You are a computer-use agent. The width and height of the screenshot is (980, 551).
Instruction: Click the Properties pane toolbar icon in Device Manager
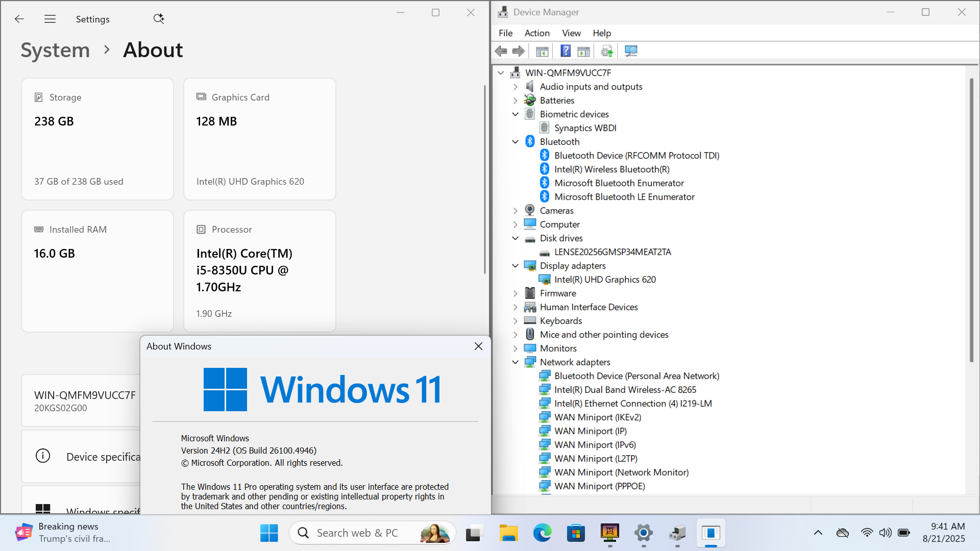(x=583, y=51)
